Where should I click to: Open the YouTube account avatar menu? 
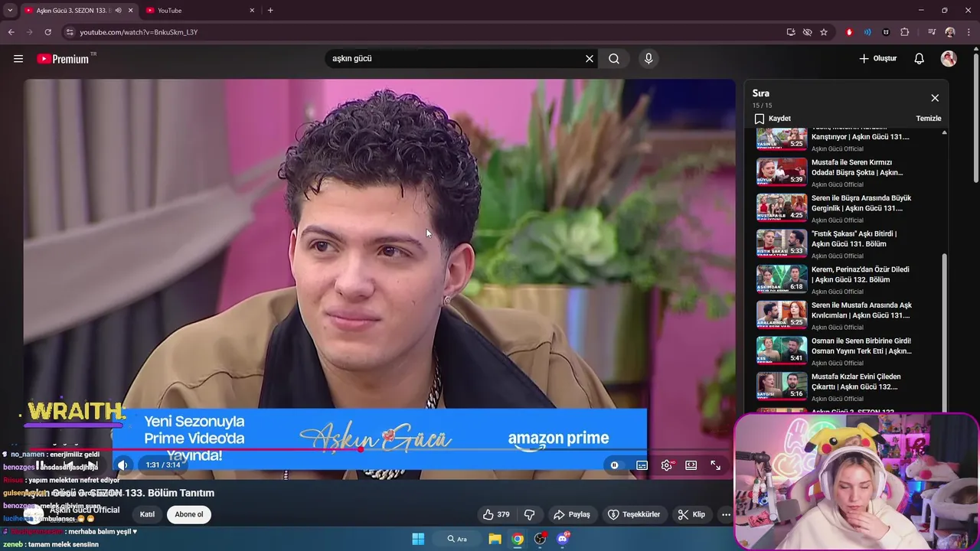[x=949, y=59]
